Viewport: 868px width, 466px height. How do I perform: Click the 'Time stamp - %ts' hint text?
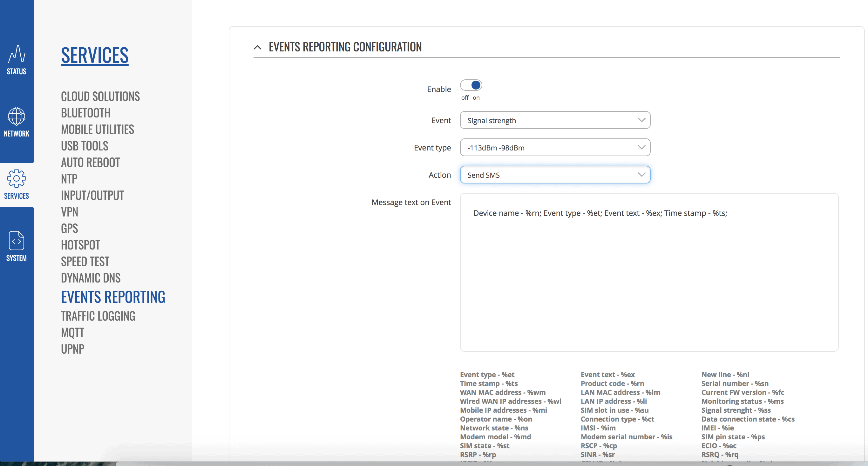[489, 383]
